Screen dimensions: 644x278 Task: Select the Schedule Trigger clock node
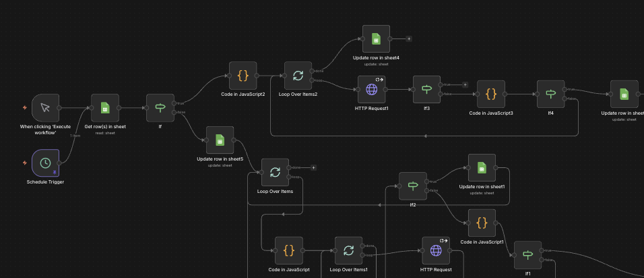(46, 163)
